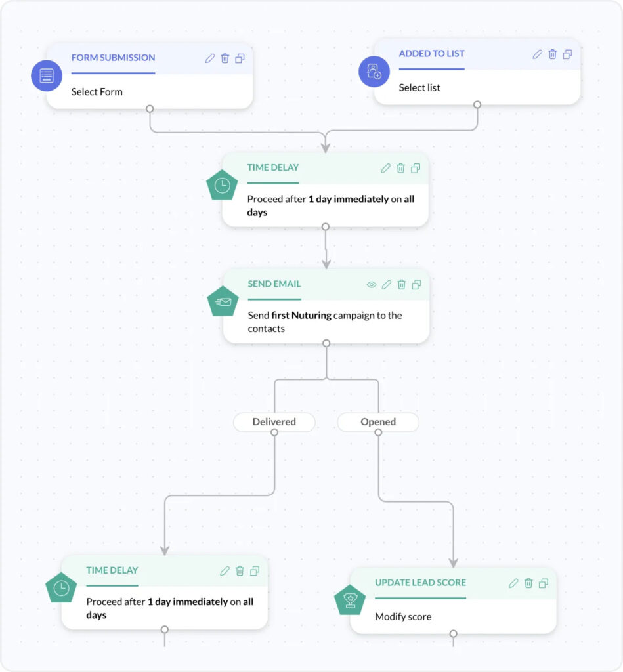The height and width of the screenshot is (672, 623).
Task: Delete the Send Email node
Action: [401, 284]
